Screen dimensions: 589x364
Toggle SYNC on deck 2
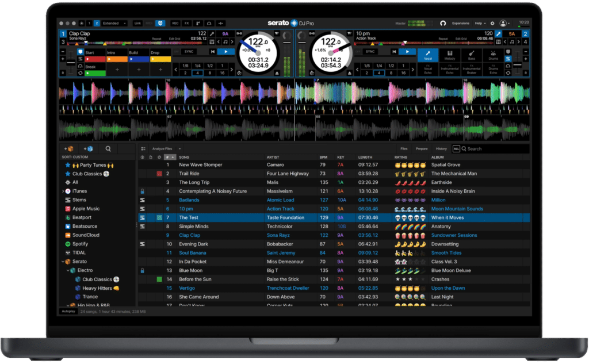tap(370, 51)
